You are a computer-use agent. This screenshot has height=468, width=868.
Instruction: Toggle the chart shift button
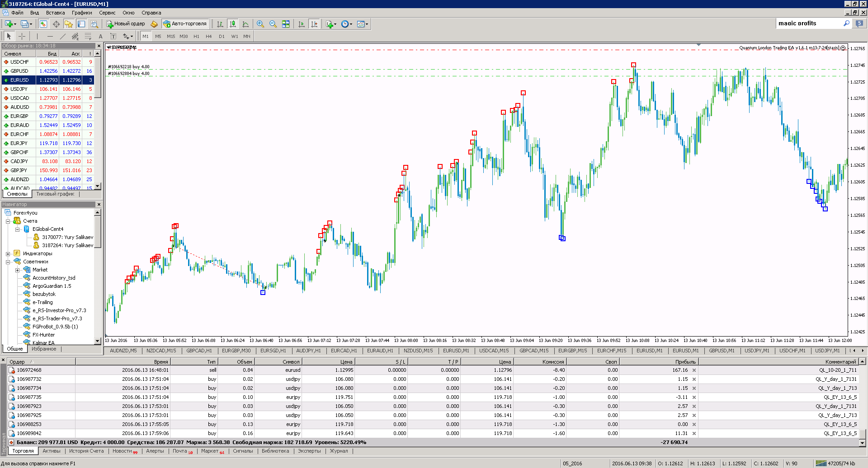tap(314, 24)
